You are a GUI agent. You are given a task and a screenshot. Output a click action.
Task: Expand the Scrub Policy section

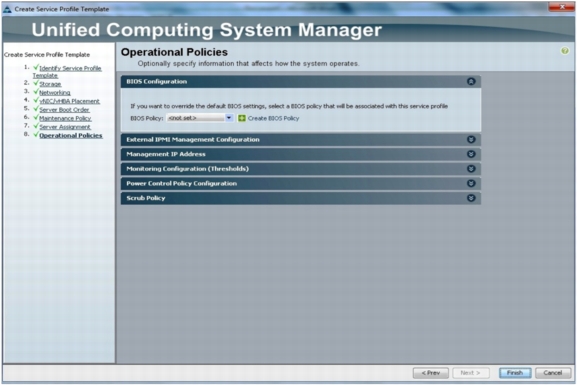(x=471, y=198)
